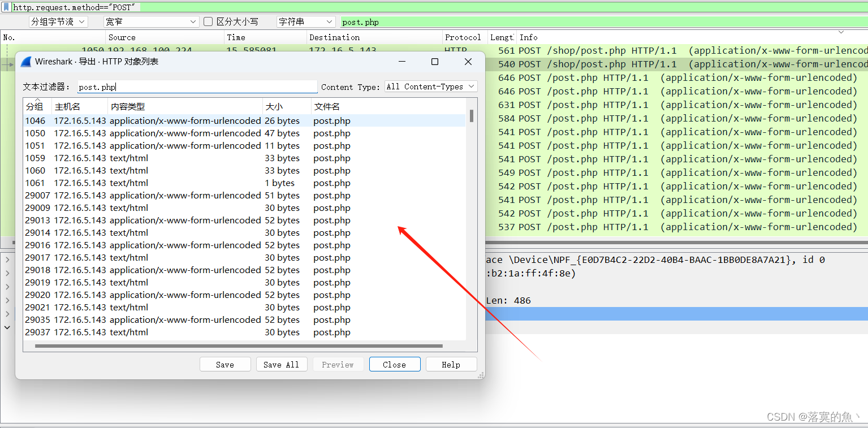Sort by the 文件名 column header
The height and width of the screenshot is (428, 868).
click(x=389, y=106)
